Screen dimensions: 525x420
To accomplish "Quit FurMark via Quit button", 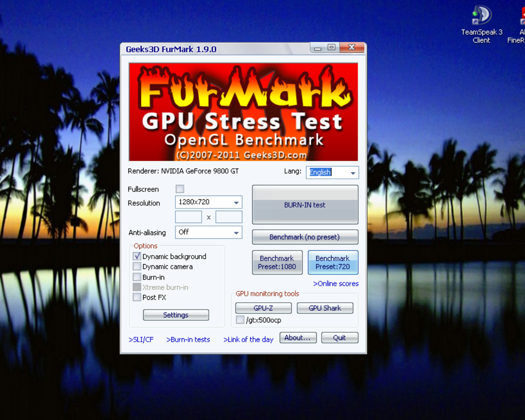I will pyautogui.click(x=340, y=338).
